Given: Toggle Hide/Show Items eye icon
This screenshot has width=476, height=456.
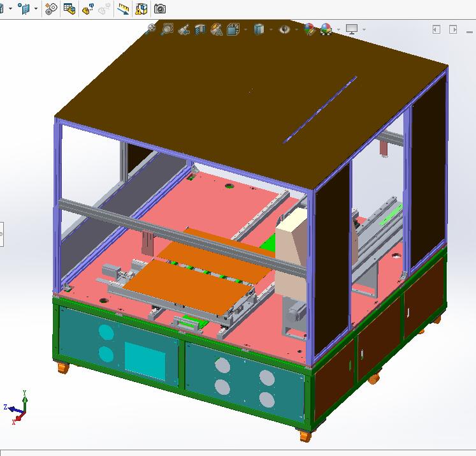Looking at the screenshot, I should [284, 29].
